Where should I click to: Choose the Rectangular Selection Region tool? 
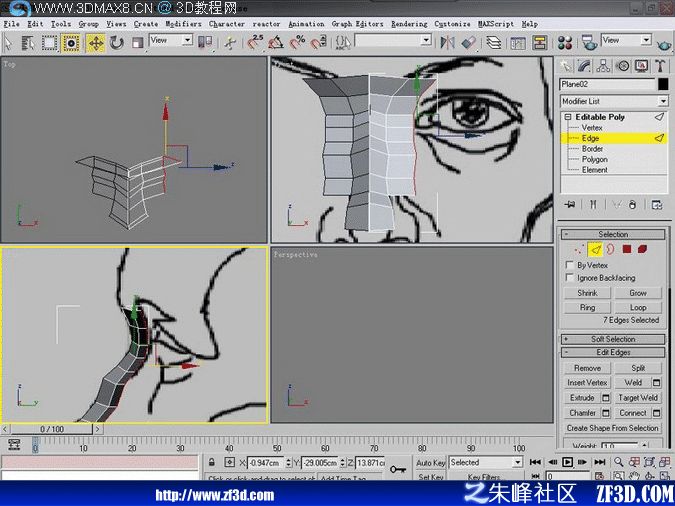point(50,43)
